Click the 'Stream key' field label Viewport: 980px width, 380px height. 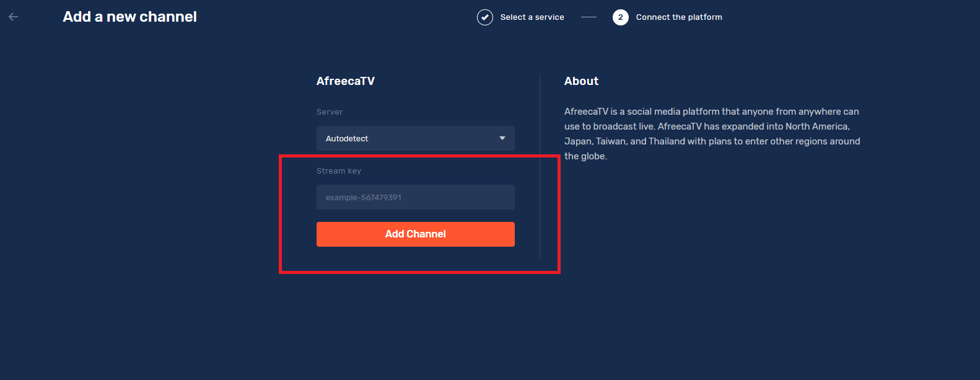[339, 171]
